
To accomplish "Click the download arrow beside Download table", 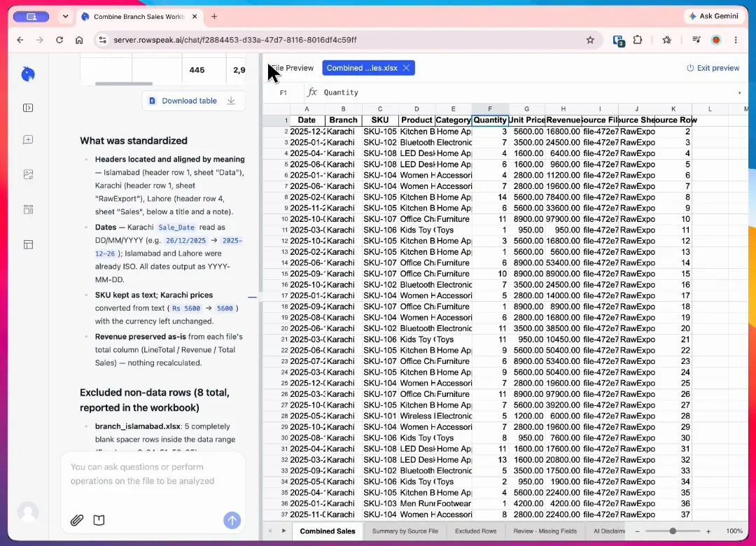I will (232, 100).
